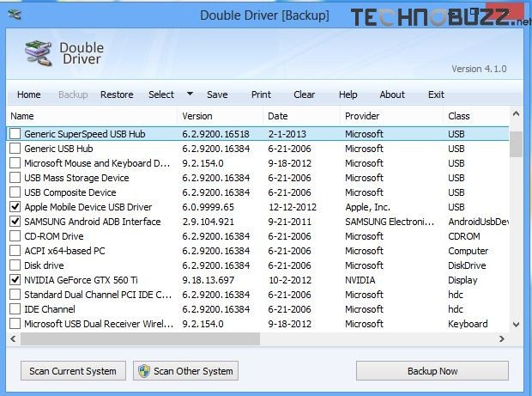This screenshot has height=396, width=532.
Task: Sort by the Date column header
Action: pyautogui.click(x=301, y=116)
